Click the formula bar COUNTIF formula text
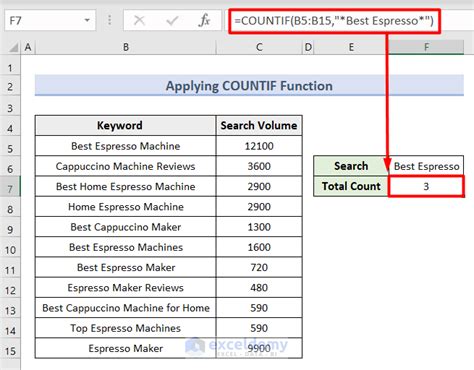 click(334, 21)
